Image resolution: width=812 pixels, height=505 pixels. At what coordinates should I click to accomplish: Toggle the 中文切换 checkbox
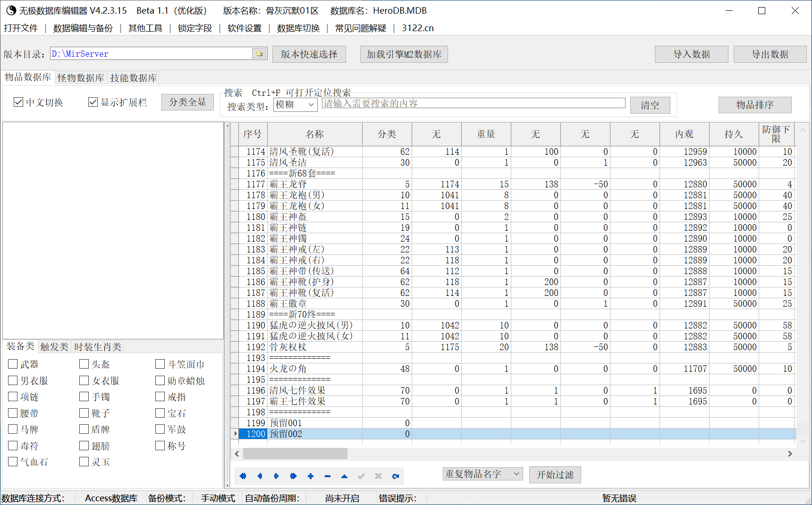[x=18, y=102]
